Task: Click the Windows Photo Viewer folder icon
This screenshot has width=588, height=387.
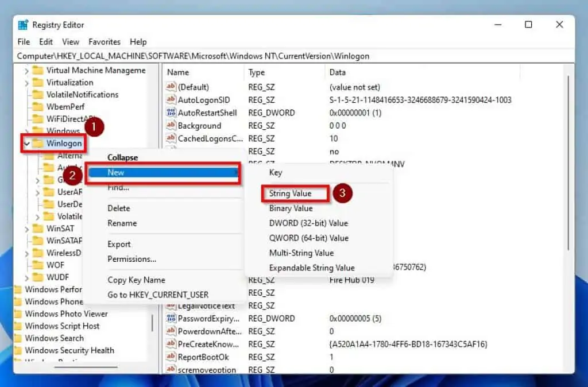Action: 17,314
